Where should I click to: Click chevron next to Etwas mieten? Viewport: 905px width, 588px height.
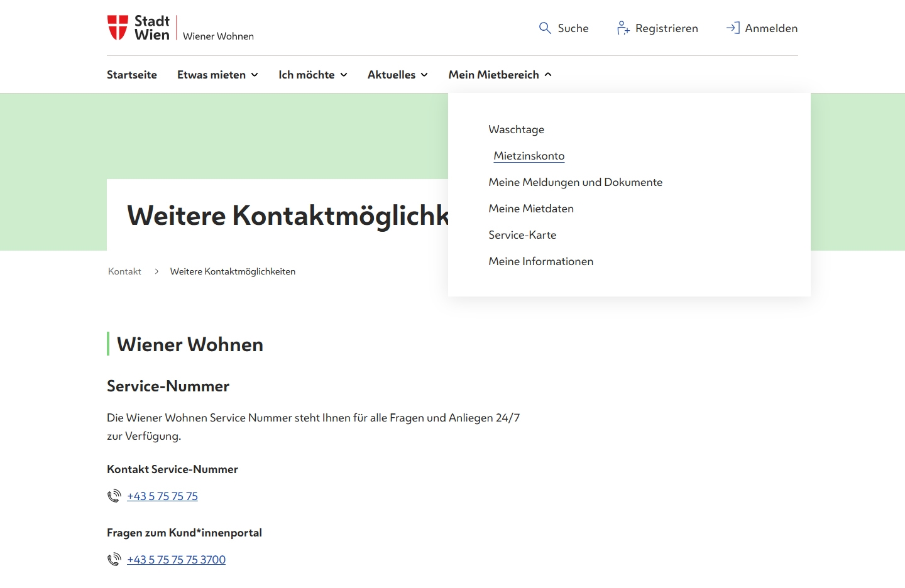click(x=255, y=75)
